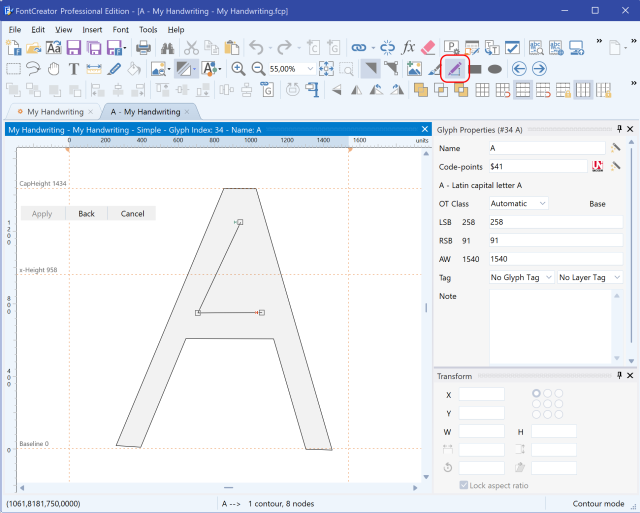Select the Text tool
Image resolution: width=640 pixels, height=513 pixels.
(74, 68)
